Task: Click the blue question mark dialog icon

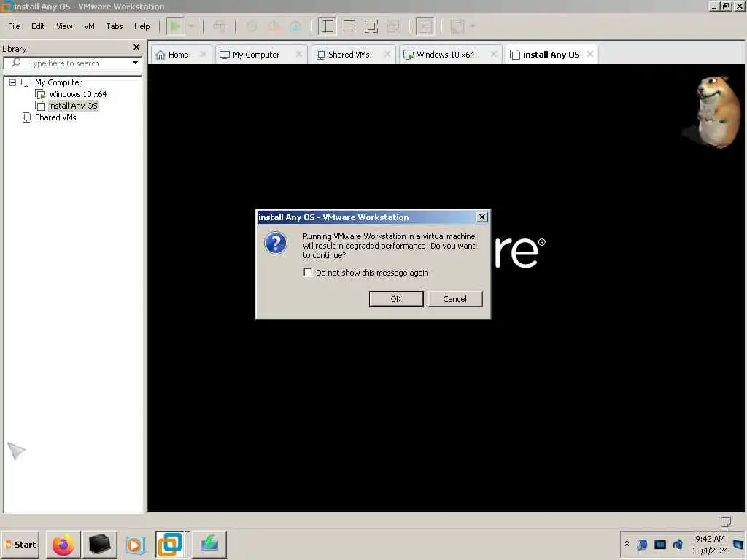Action: pyautogui.click(x=276, y=243)
